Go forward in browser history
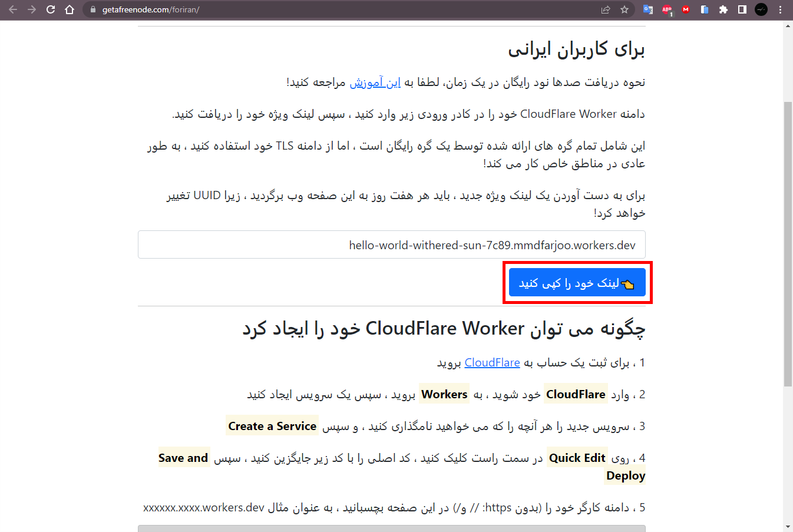The width and height of the screenshot is (793, 532). coord(32,9)
